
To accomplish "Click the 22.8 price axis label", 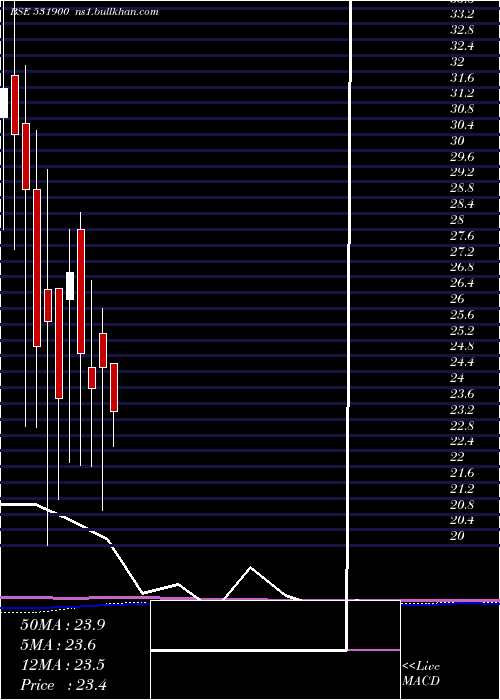I will coord(462,425).
